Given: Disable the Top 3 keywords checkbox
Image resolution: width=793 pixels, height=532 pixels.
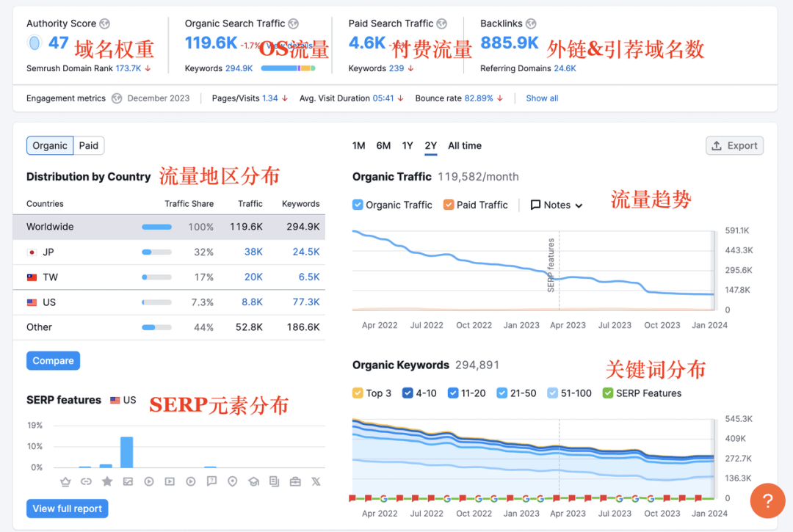Looking at the screenshot, I should click(358, 393).
